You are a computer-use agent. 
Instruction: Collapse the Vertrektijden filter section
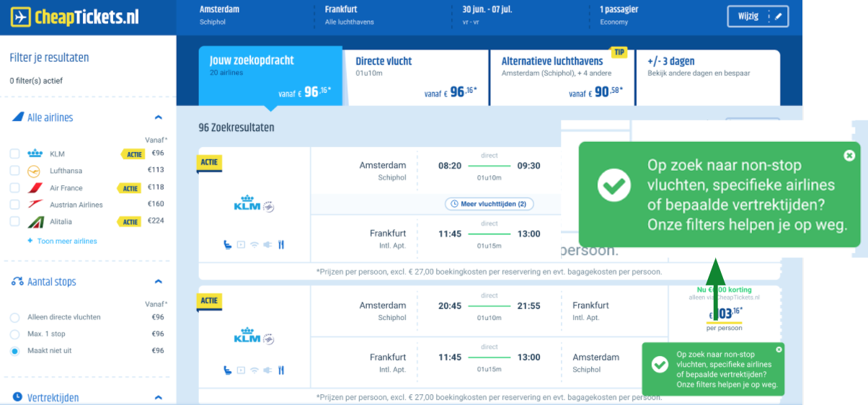159,397
